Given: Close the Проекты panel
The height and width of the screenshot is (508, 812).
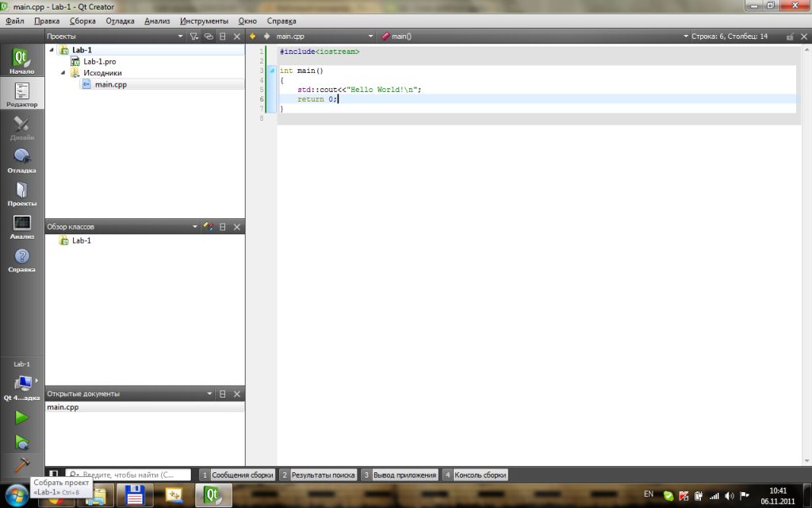Looking at the screenshot, I should coord(236,37).
